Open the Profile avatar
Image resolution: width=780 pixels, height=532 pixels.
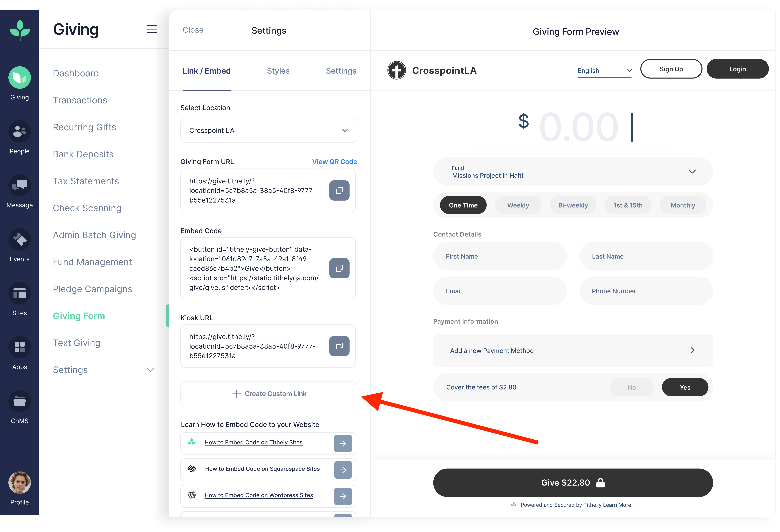[x=20, y=483]
